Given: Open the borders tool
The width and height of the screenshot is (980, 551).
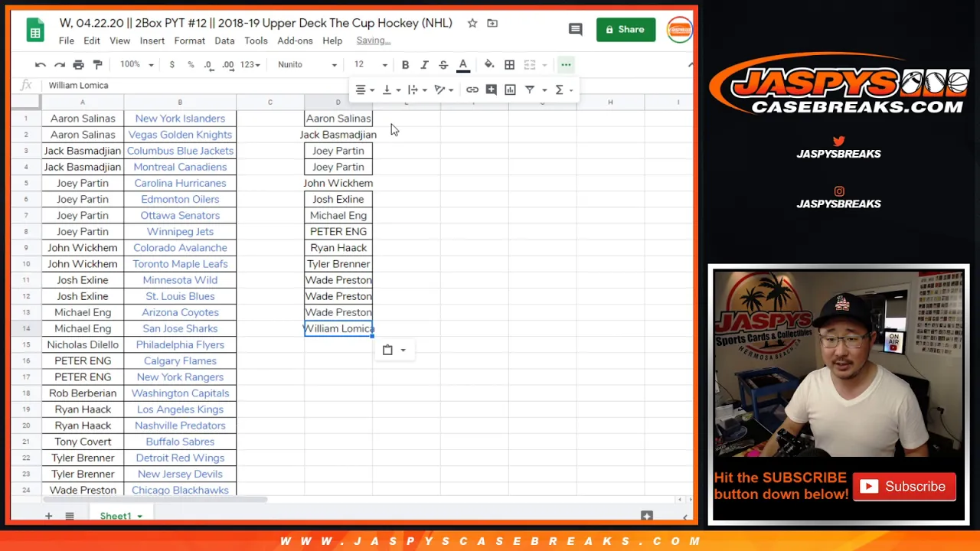Looking at the screenshot, I should 509,64.
